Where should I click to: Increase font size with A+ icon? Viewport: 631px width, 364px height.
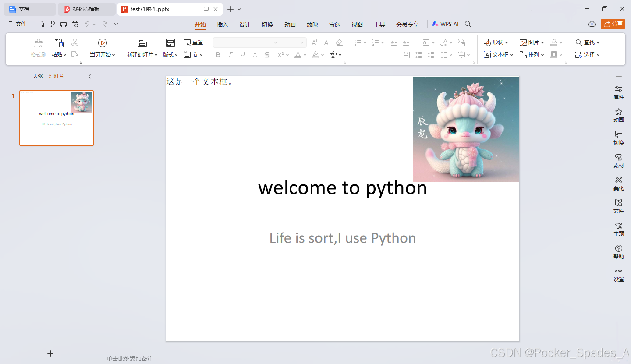(315, 42)
